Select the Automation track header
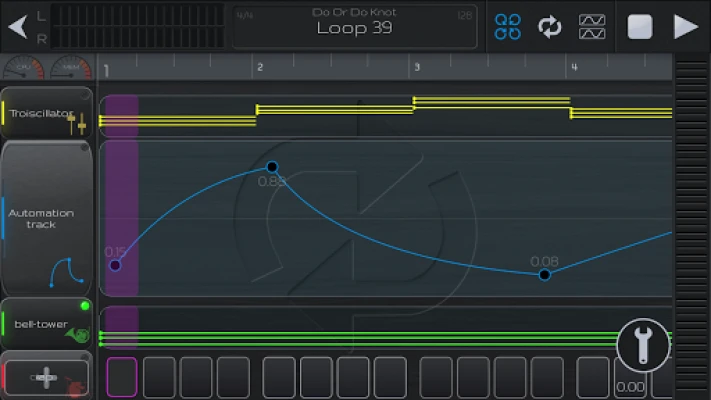711x400 pixels. [x=47, y=219]
